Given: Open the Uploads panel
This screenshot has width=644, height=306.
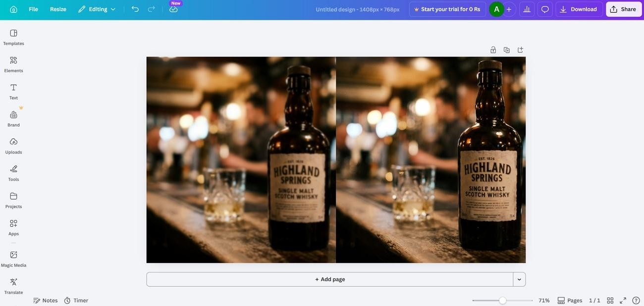Looking at the screenshot, I should point(13,146).
